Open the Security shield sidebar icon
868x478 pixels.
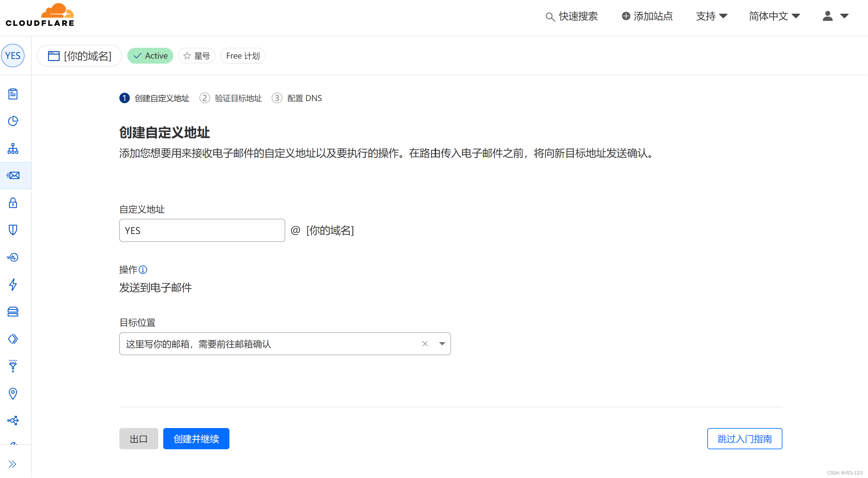pyautogui.click(x=13, y=230)
